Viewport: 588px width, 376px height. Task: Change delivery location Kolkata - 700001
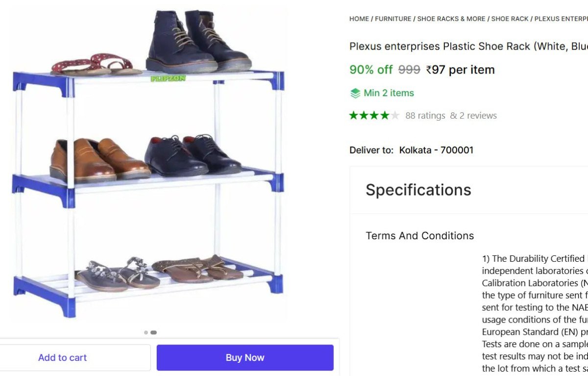(436, 150)
